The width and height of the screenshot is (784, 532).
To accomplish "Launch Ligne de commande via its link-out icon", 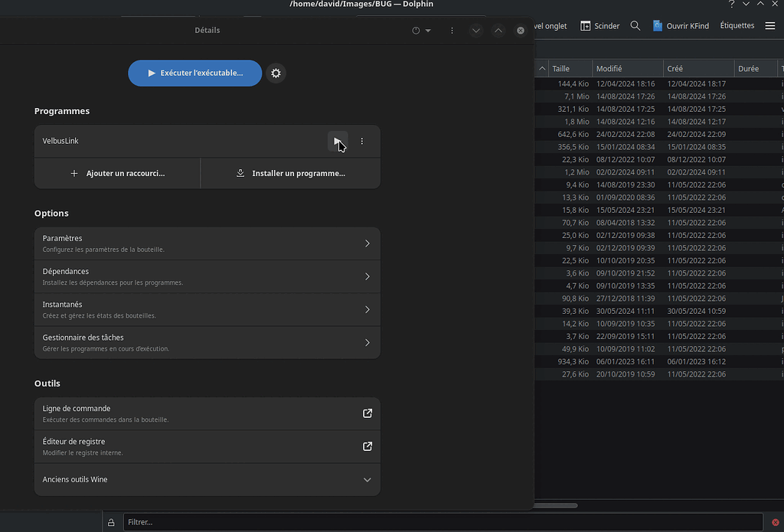I will [x=367, y=413].
